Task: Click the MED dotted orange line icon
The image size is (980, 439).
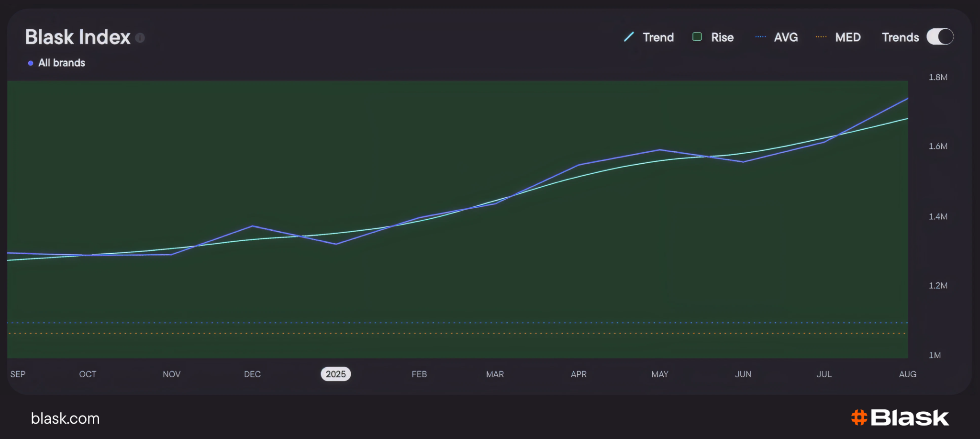Action: point(821,37)
